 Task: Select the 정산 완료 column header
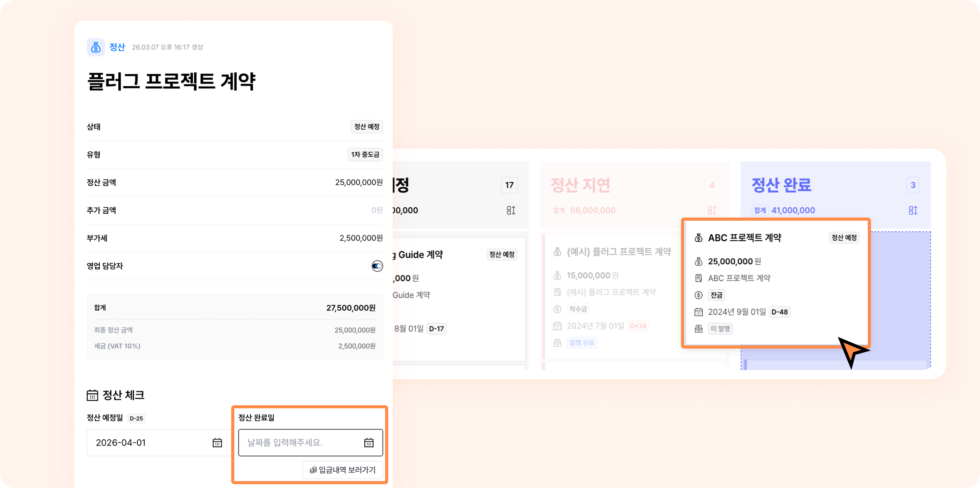click(x=781, y=185)
